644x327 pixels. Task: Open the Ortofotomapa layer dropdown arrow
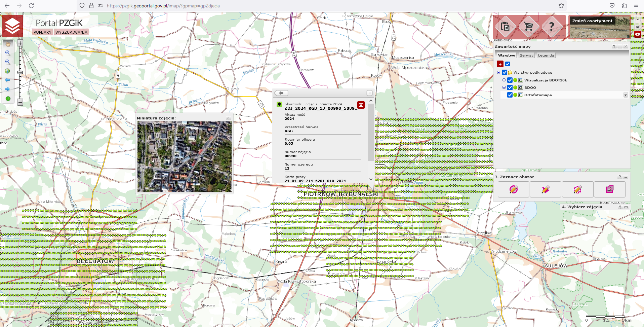tap(626, 95)
